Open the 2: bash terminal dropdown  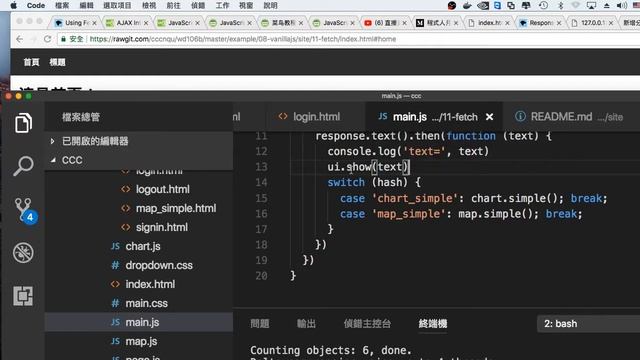[x=588, y=324]
